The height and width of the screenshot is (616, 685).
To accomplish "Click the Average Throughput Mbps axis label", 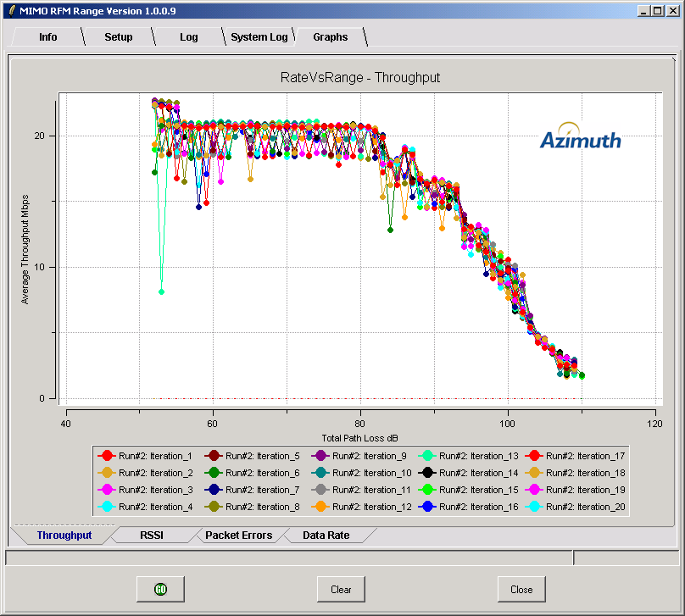I will click(25, 249).
